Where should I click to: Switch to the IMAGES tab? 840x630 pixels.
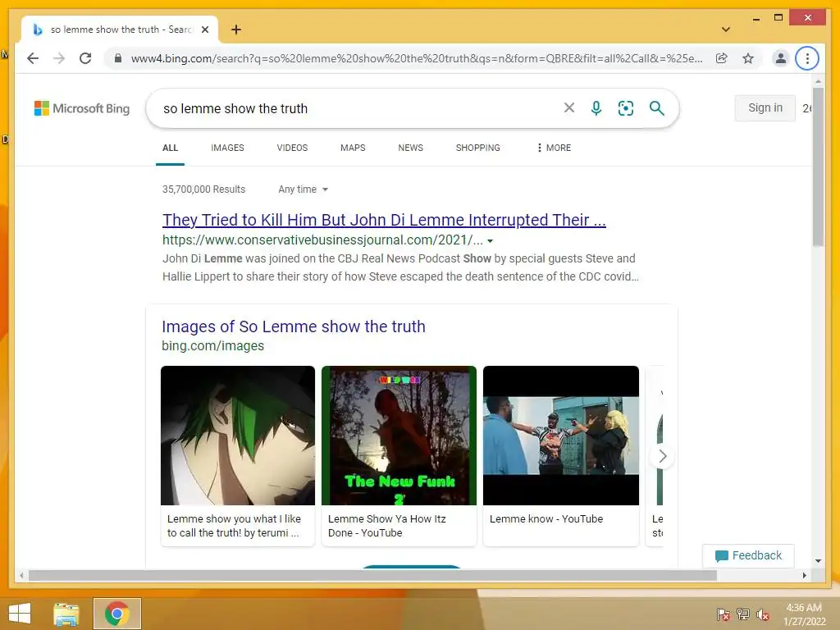coord(228,148)
